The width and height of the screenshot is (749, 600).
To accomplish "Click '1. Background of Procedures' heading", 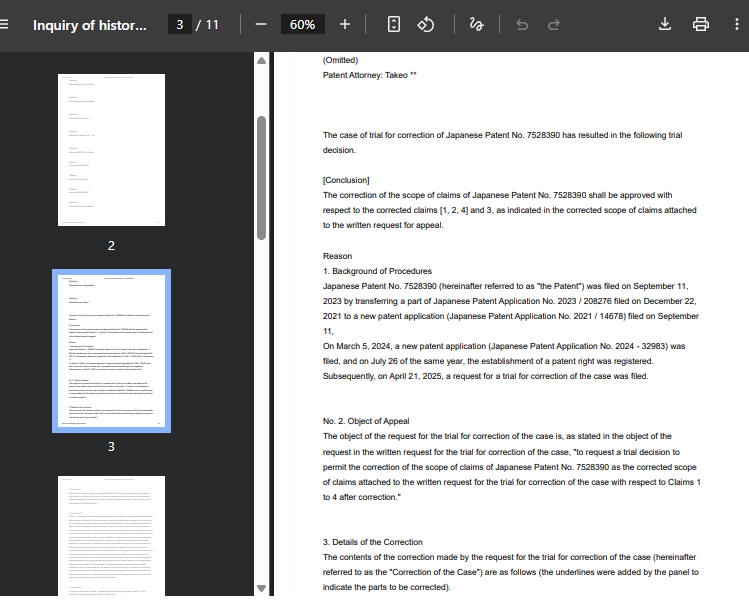I will 377,271.
